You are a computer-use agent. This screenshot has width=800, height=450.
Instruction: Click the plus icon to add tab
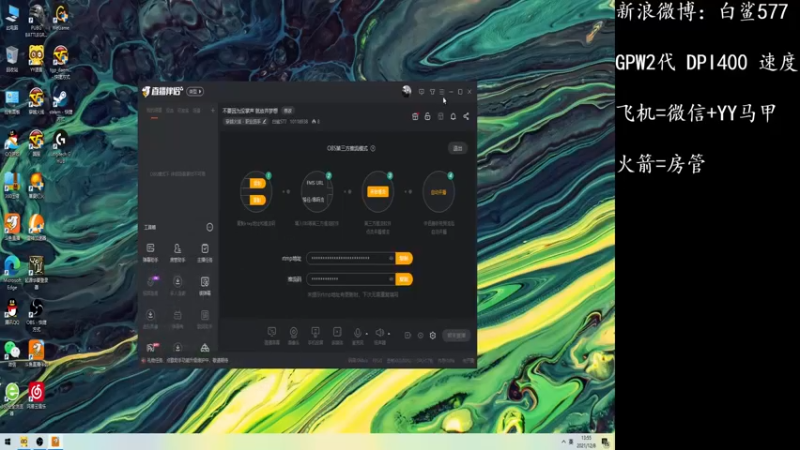point(213,110)
